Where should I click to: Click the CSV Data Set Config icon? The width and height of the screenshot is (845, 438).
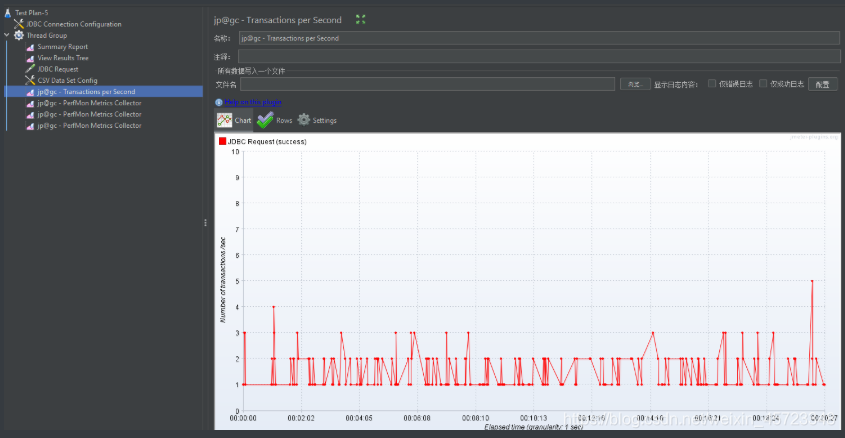30,80
